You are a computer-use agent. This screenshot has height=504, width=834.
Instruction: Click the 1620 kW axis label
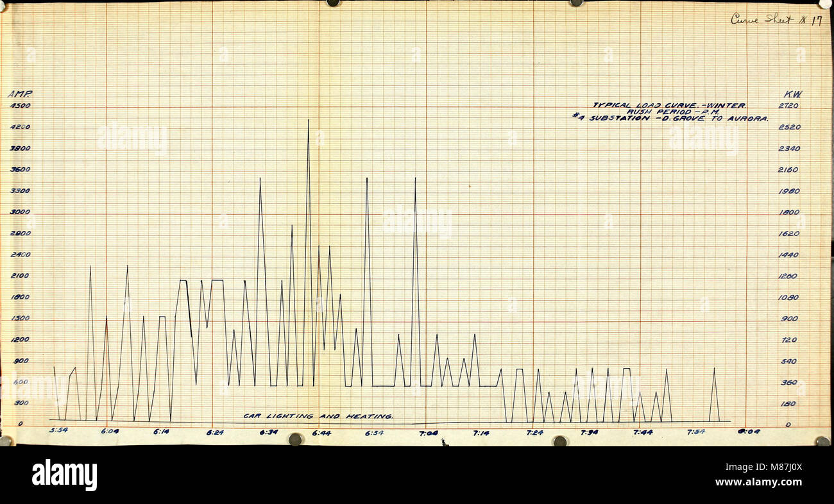[x=789, y=233]
